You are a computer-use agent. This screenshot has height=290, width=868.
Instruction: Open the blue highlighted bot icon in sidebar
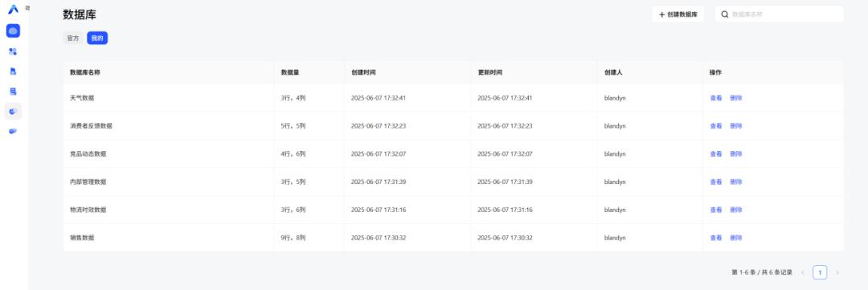[x=13, y=31]
